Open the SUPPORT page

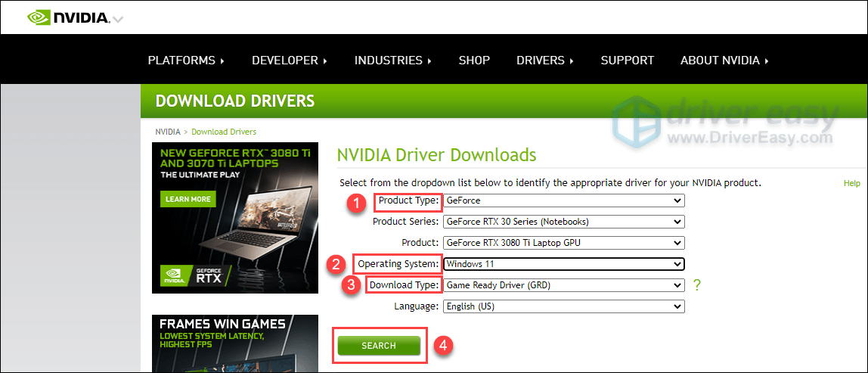point(628,61)
